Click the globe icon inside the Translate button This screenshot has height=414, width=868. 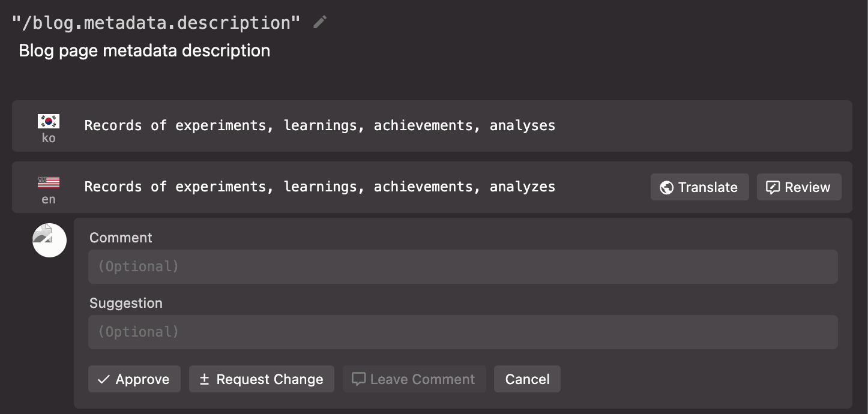coord(666,187)
